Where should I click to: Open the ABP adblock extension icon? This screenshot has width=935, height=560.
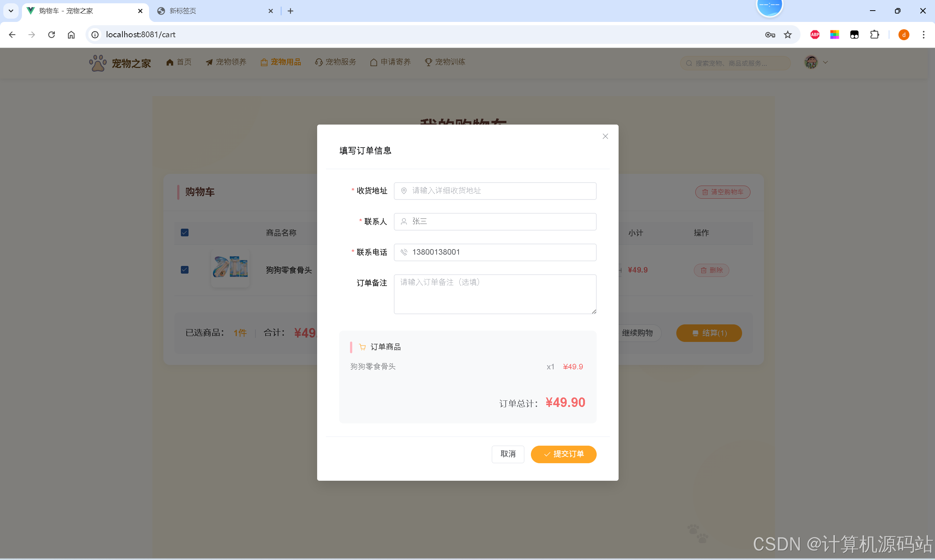point(815,35)
